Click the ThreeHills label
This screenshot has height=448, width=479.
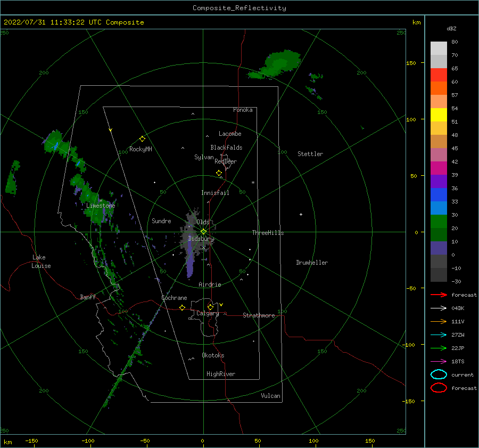pos(268,233)
